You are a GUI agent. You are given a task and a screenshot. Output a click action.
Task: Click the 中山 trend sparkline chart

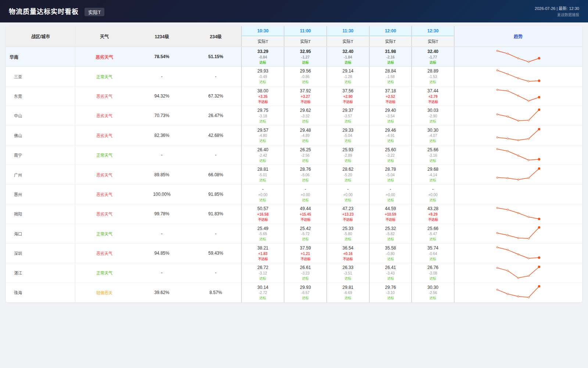coord(518,115)
